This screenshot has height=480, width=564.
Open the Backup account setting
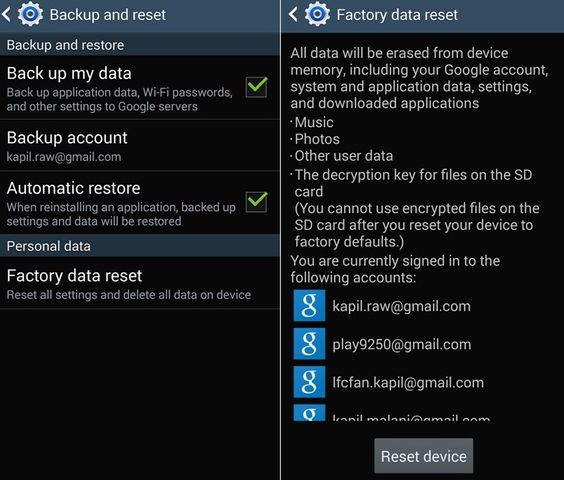tap(140, 146)
